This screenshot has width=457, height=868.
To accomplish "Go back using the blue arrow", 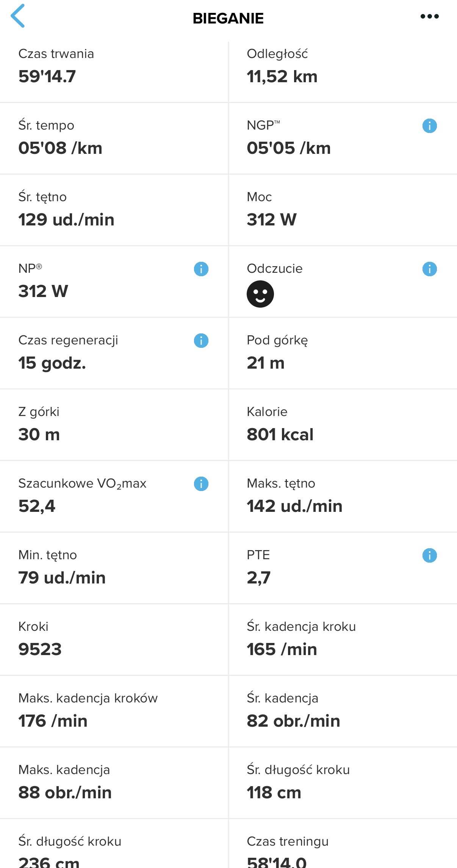I will point(18,16).
